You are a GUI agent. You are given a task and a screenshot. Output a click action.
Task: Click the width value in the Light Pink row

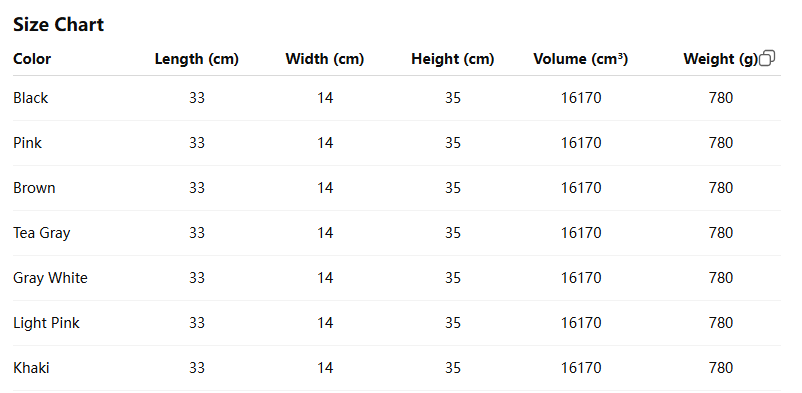click(325, 323)
